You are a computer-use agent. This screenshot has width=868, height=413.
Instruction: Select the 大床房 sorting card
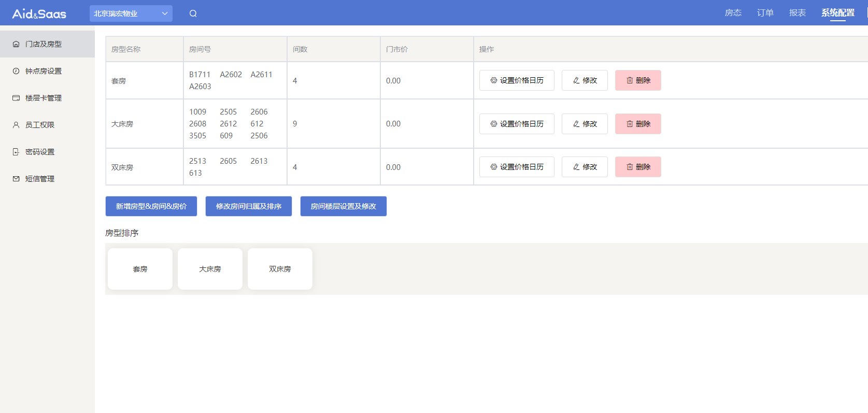(210, 269)
